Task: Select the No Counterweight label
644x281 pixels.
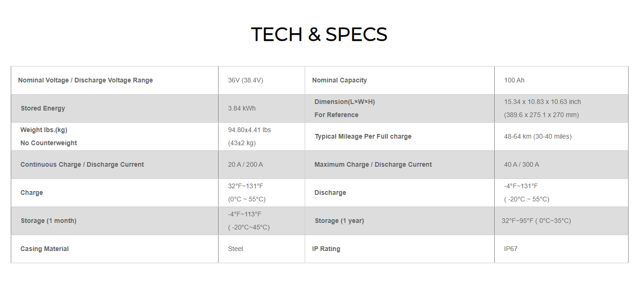Action: 49,143
